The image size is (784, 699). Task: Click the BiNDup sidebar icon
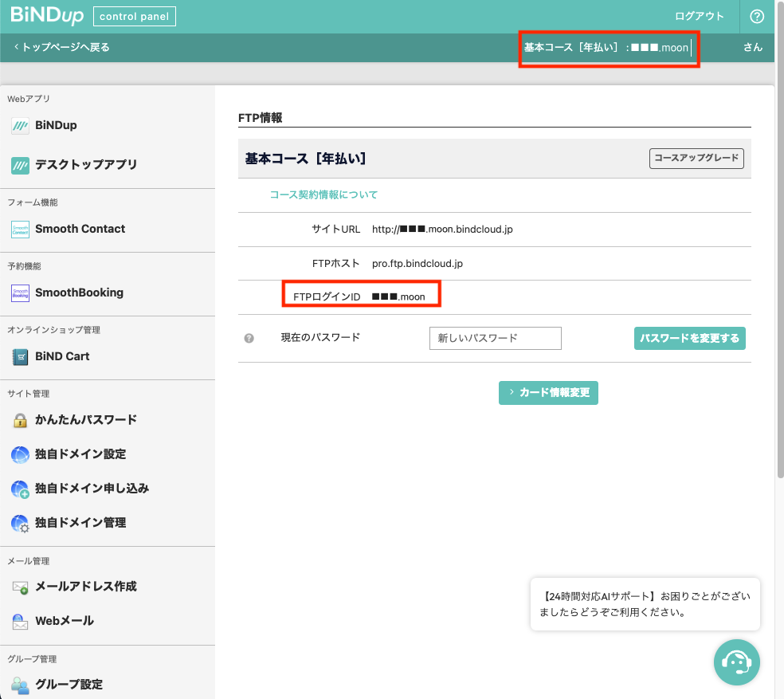(20, 126)
